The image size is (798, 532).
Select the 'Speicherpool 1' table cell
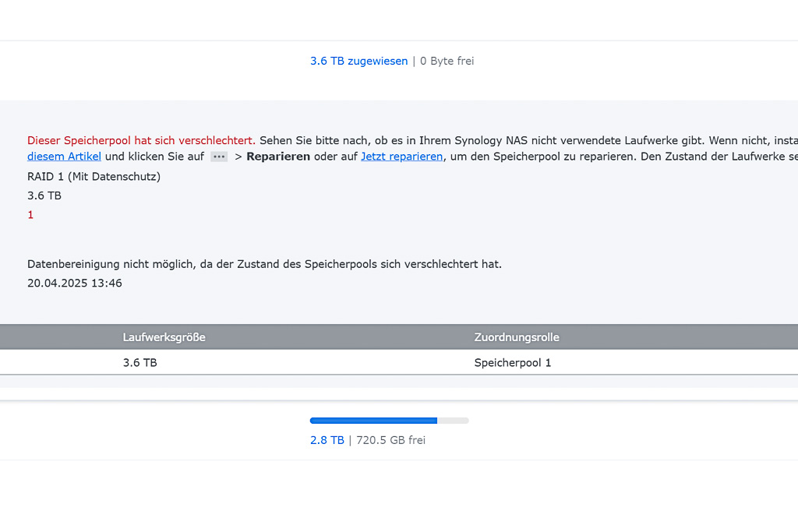[x=513, y=363]
